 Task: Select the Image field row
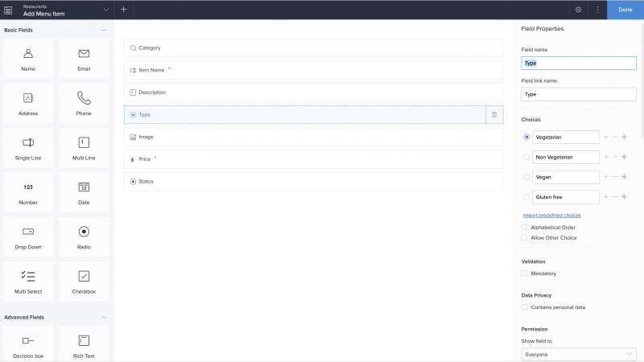point(314,137)
